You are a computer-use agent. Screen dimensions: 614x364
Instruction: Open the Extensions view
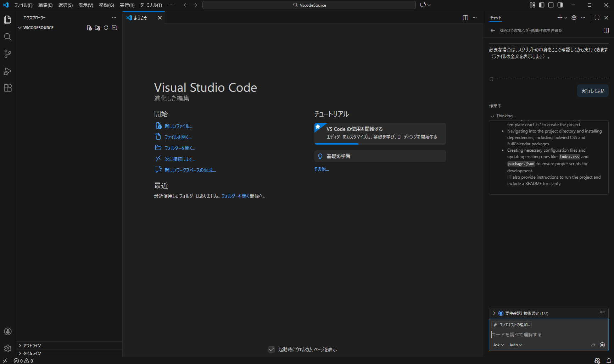coord(7,88)
